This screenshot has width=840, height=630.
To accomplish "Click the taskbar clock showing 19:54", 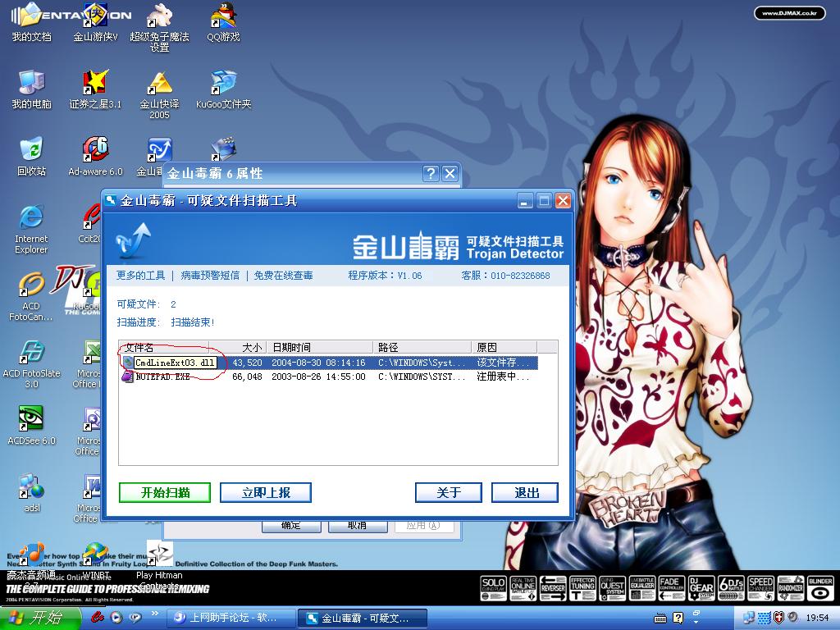I will pos(817,619).
